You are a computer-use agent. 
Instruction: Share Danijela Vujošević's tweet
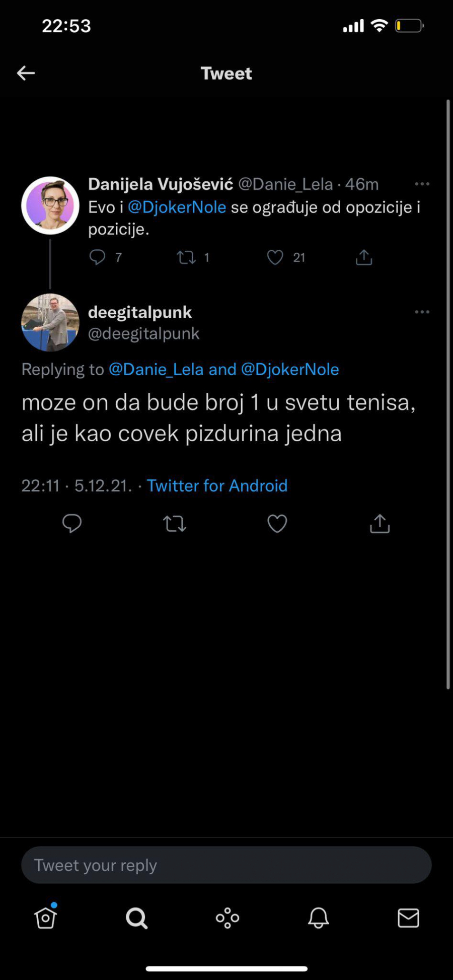(364, 257)
